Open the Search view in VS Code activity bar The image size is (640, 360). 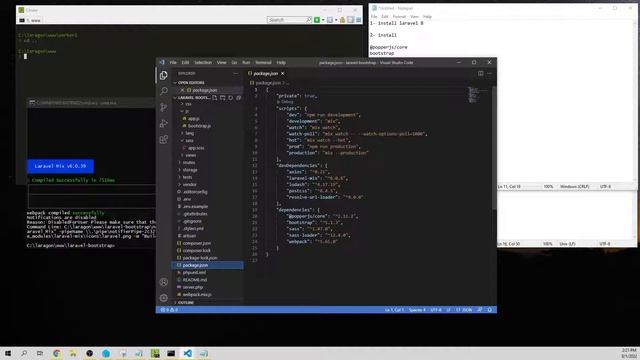[164, 91]
